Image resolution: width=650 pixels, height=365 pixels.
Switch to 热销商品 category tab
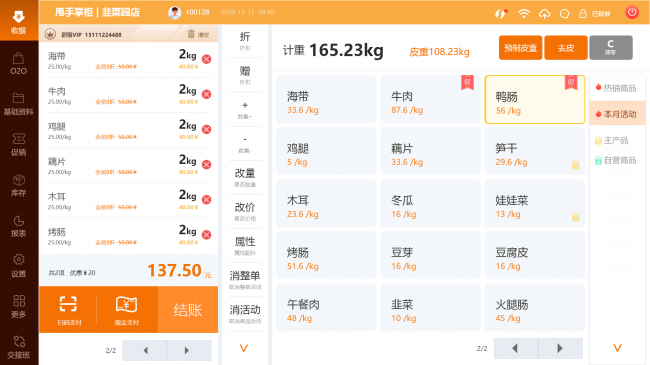coord(617,88)
